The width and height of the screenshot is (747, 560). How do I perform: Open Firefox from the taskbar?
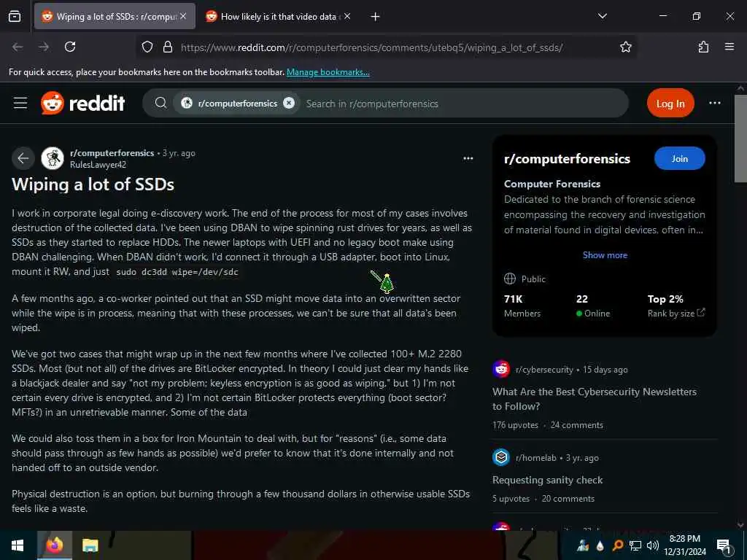click(x=55, y=545)
